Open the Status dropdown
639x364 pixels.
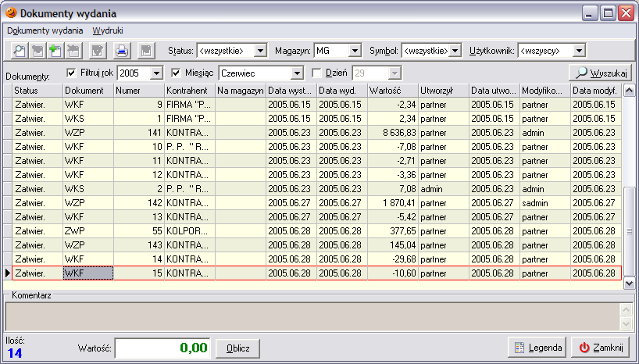pos(260,51)
